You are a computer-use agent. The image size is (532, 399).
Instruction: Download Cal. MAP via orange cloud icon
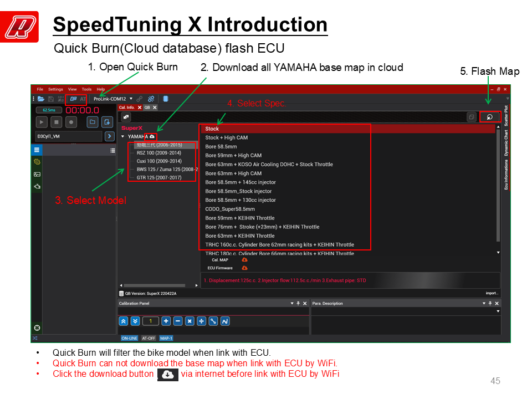pyautogui.click(x=244, y=260)
